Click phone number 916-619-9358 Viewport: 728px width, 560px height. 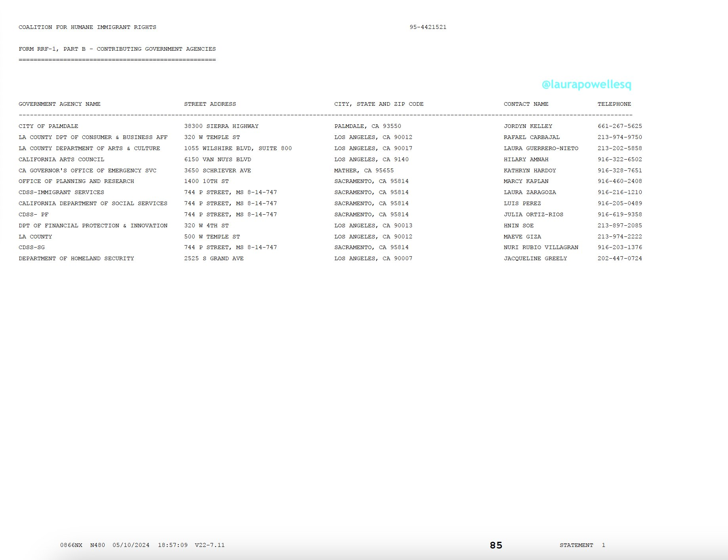(620, 215)
